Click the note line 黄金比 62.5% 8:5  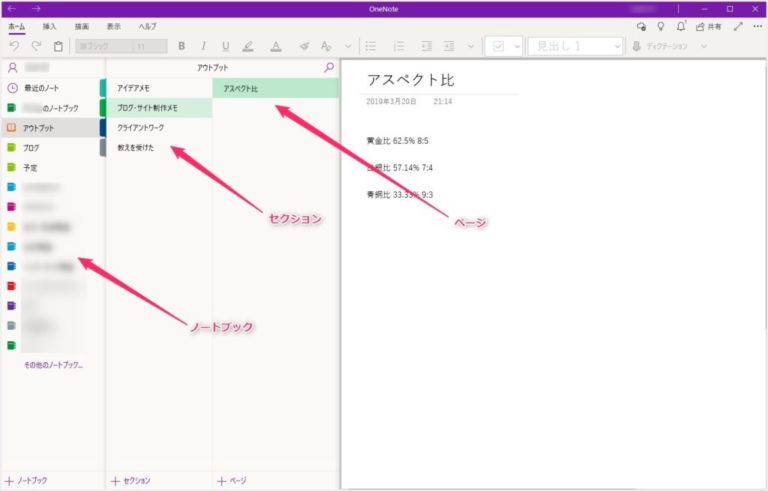[x=398, y=141]
